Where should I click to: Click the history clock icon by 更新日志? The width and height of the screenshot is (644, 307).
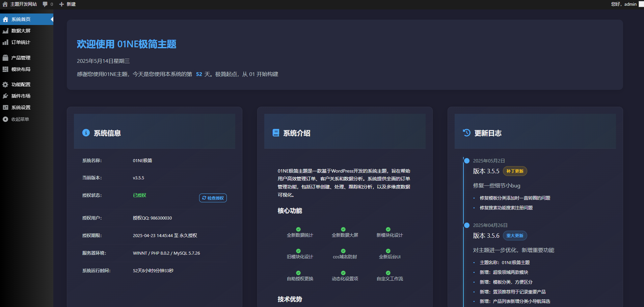(467, 133)
